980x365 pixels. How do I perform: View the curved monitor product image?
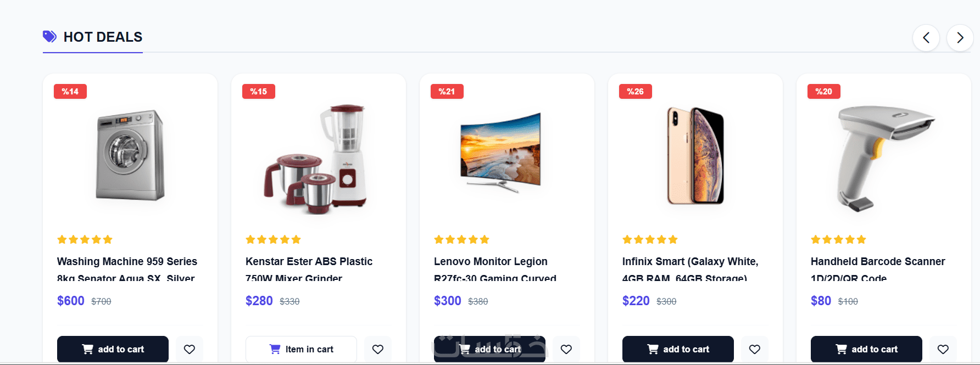(x=501, y=153)
